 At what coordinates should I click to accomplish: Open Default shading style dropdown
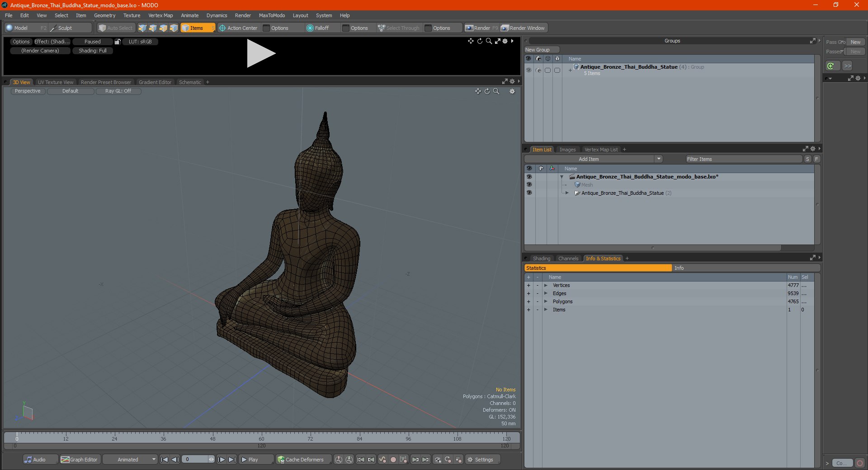coord(70,91)
